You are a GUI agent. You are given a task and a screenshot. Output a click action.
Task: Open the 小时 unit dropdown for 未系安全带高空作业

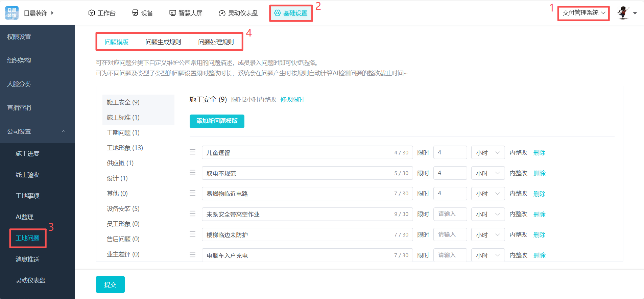pyautogui.click(x=488, y=214)
